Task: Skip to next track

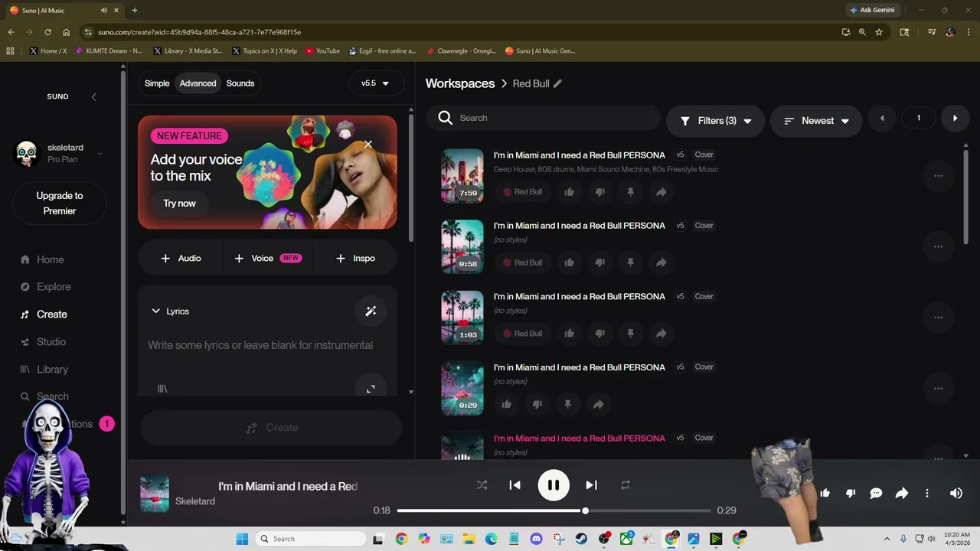Action: [x=591, y=485]
